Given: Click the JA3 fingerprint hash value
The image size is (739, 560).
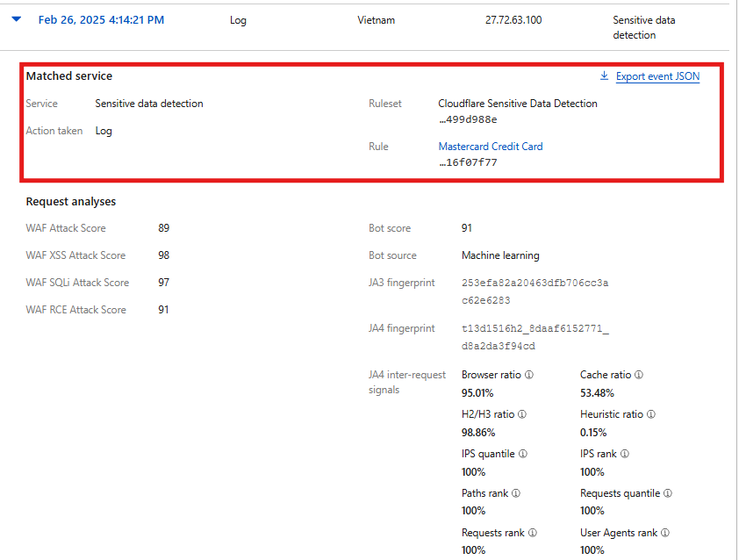Looking at the screenshot, I should [535, 291].
